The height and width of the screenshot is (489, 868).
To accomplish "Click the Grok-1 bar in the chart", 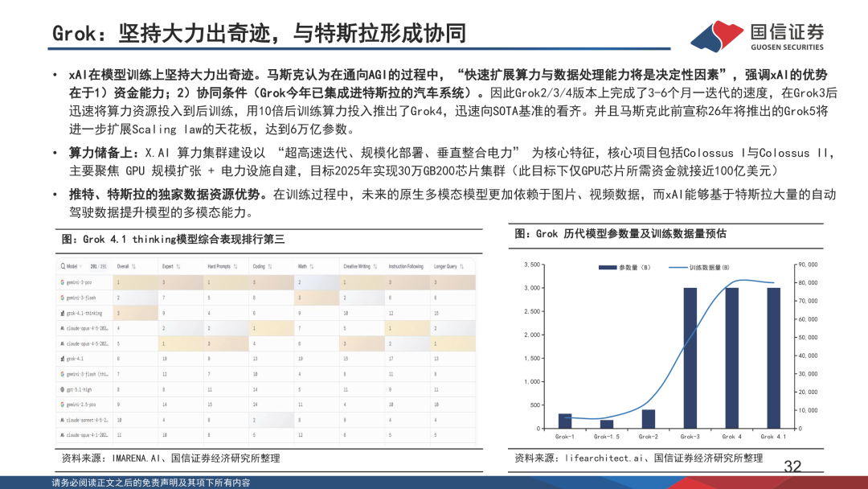I will [565, 421].
